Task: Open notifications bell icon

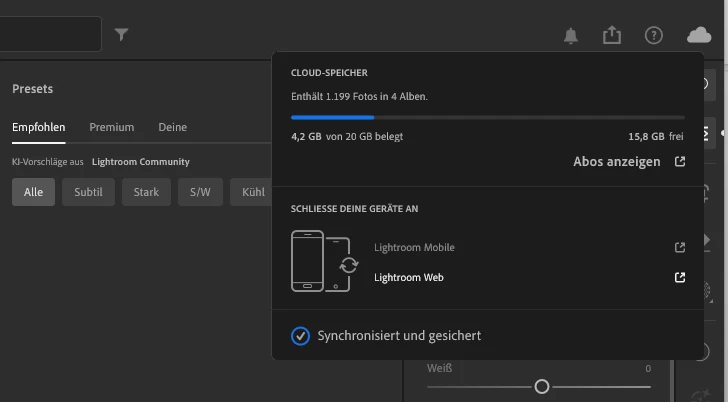Action: tap(571, 35)
